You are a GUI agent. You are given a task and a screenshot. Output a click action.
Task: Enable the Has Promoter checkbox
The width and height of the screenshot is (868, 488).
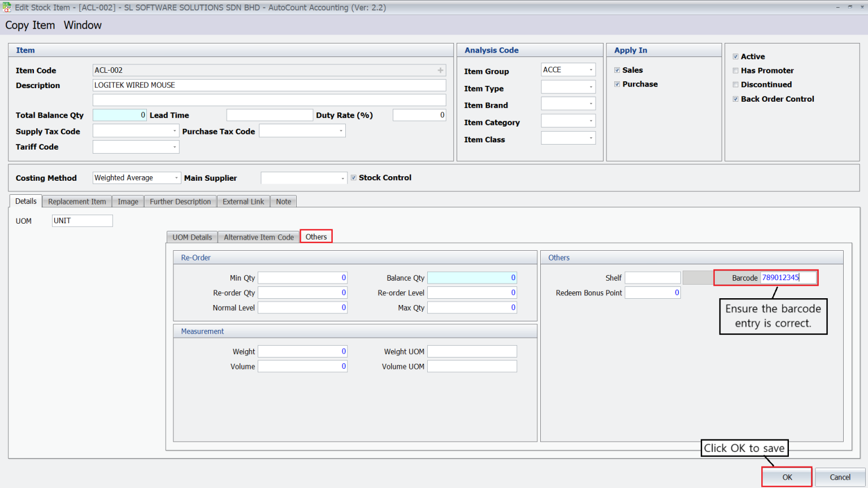click(735, 70)
